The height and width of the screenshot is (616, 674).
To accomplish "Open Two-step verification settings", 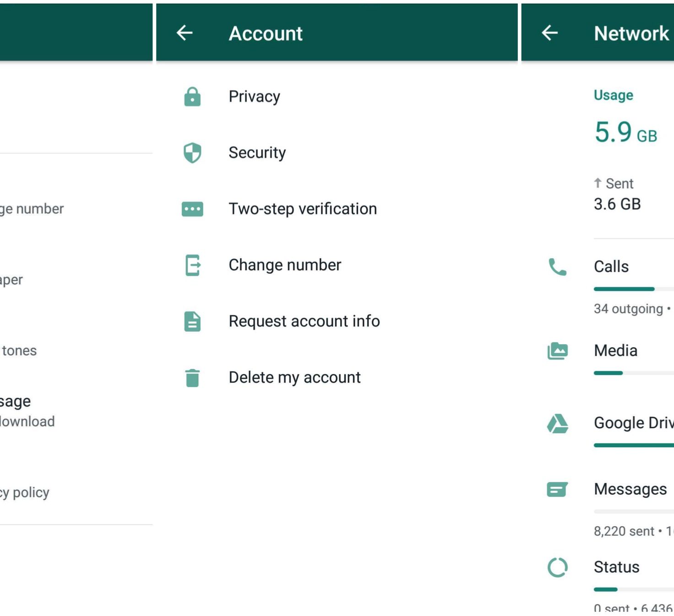I will tap(303, 209).
